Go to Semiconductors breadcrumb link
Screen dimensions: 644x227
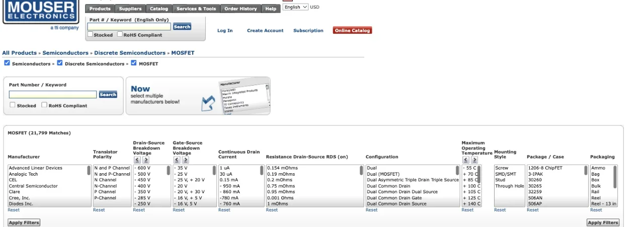(65, 53)
